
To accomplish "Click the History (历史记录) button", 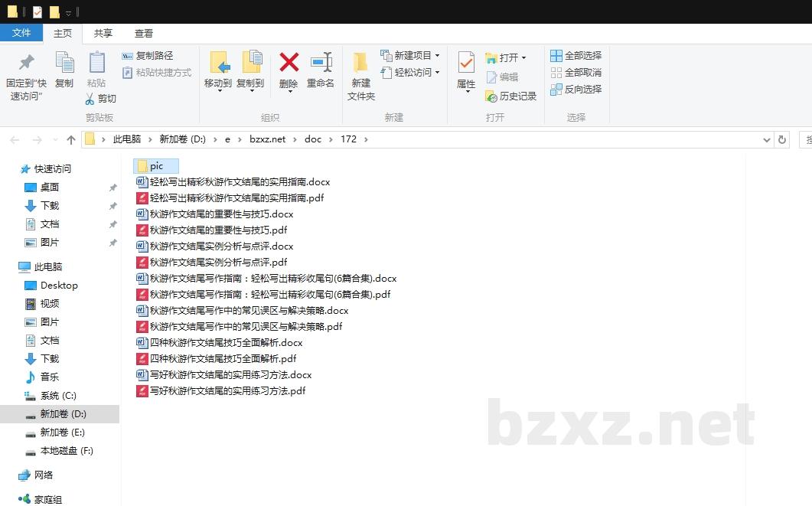I will click(x=511, y=96).
